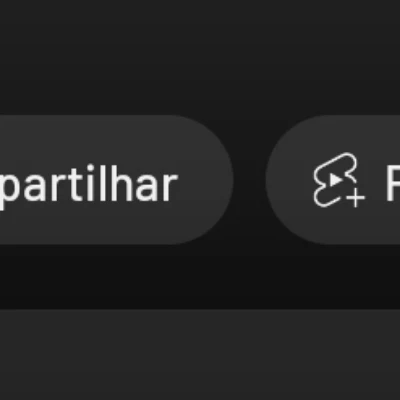
Task: Click the empty area above Compartilhar button
Action: pos(200,57)
